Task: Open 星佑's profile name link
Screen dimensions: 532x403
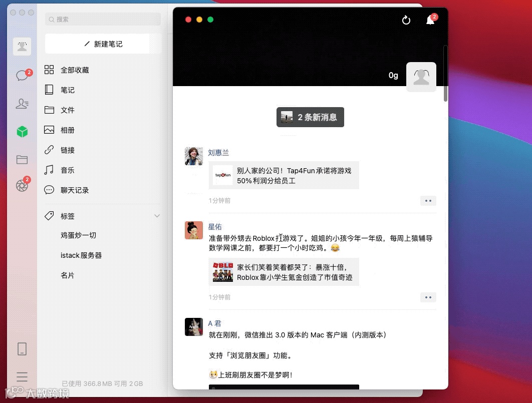Action: coord(215,227)
